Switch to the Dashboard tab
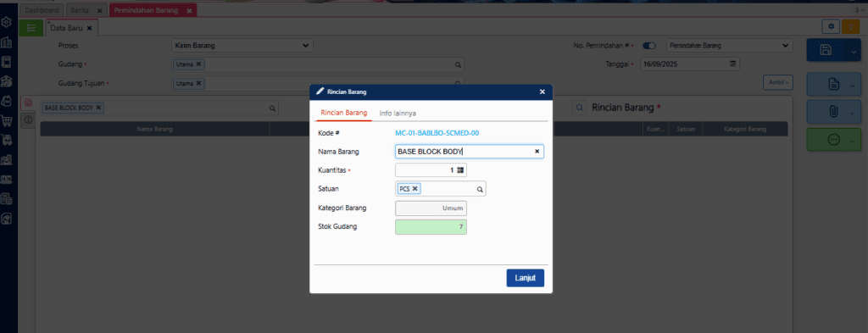The image size is (868, 333). (42, 10)
